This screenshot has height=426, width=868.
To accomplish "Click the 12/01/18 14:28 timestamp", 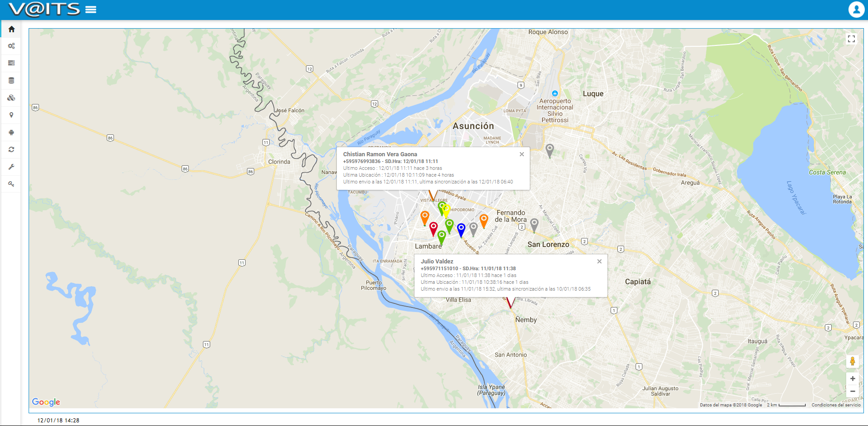I will point(58,421).
